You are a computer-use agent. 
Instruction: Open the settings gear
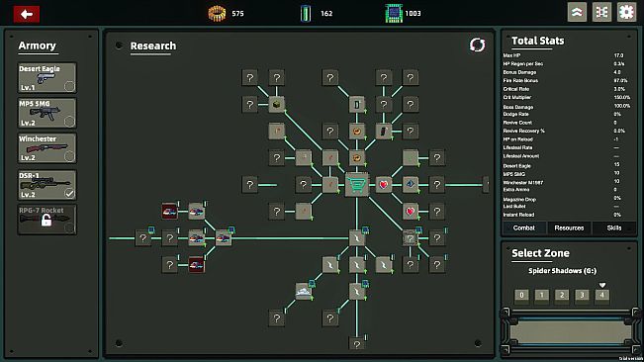pyautogui.click(x=626, y=12)
